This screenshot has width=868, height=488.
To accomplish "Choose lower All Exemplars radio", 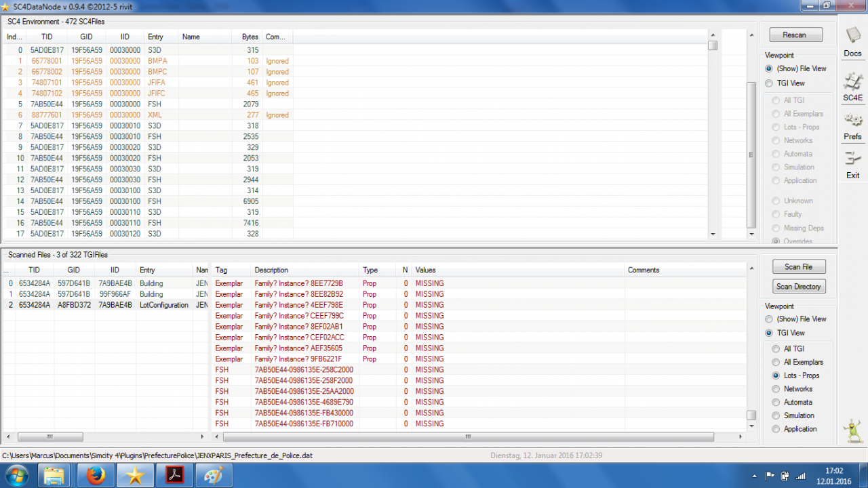I will (x=776, y=363).
